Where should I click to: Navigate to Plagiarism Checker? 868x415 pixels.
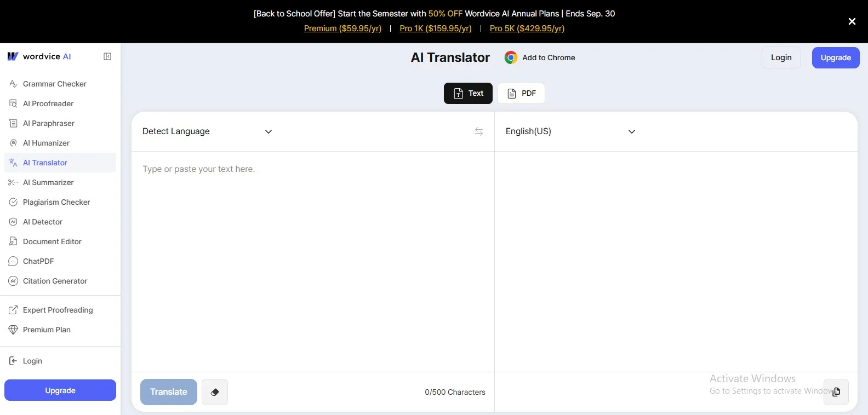tap(60, 202)
